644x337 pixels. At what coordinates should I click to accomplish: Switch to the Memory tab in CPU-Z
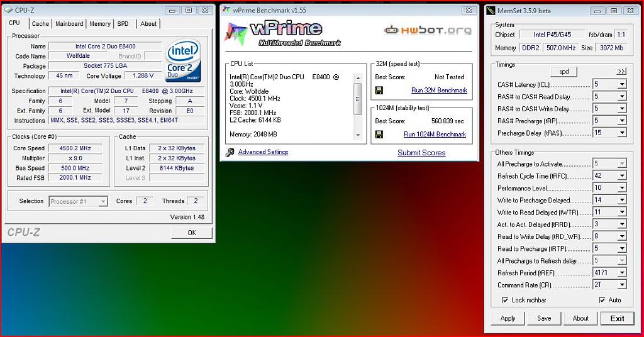point(100,24)
